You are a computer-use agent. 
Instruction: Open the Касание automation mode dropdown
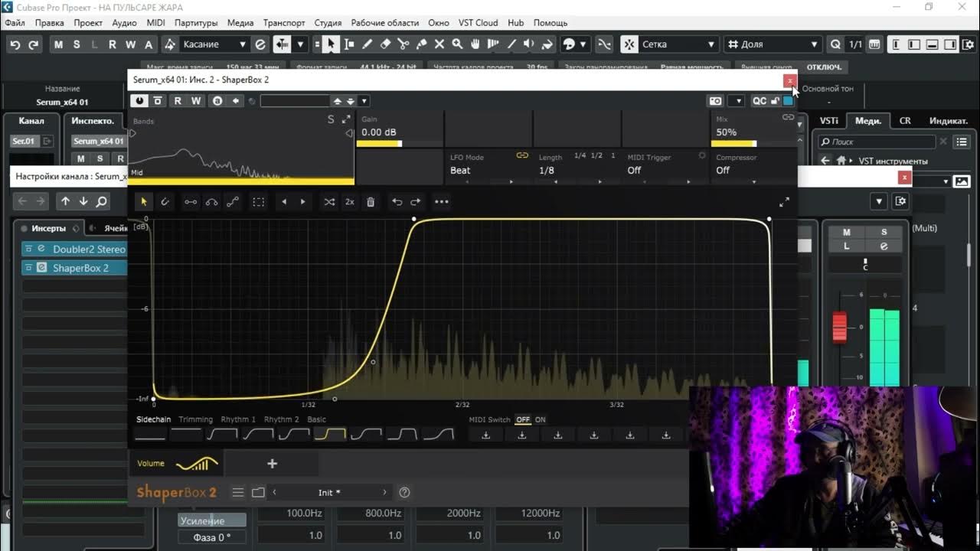[x=214, y=44]
